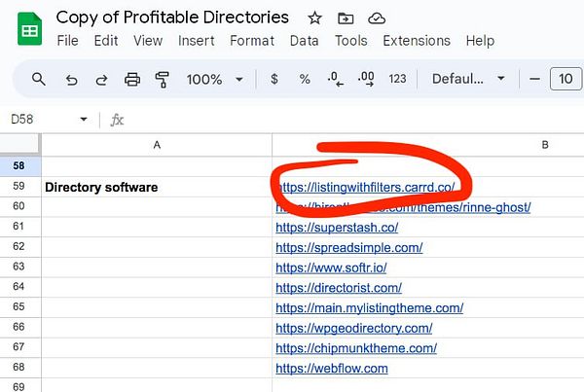
Task: Select row 58 header
Action: point(20,166)
